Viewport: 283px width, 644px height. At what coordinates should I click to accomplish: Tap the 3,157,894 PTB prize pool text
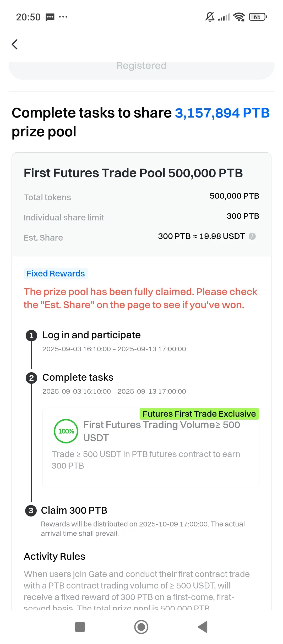pyautogui.click(x=222, y=113)
